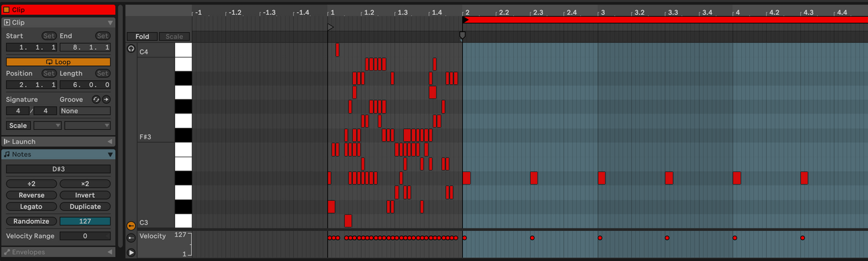Viewport: 868px width, 261px height.
Task: Click the randomize amount field showing 127
Action: [x=85, y=221]
